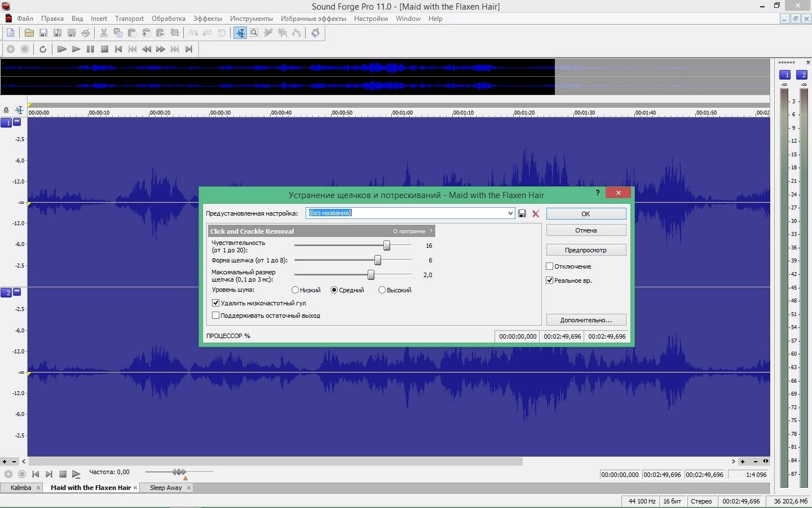Save preset with the dialog's floppy icon
812x508 pixels.
[x=522, y=213]
